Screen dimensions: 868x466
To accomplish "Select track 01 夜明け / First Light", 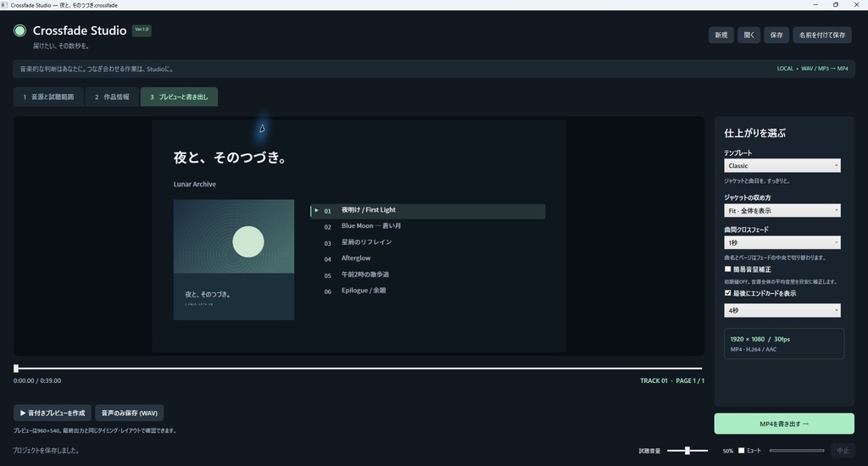I will pyautogui.click(x=427, y=210).
